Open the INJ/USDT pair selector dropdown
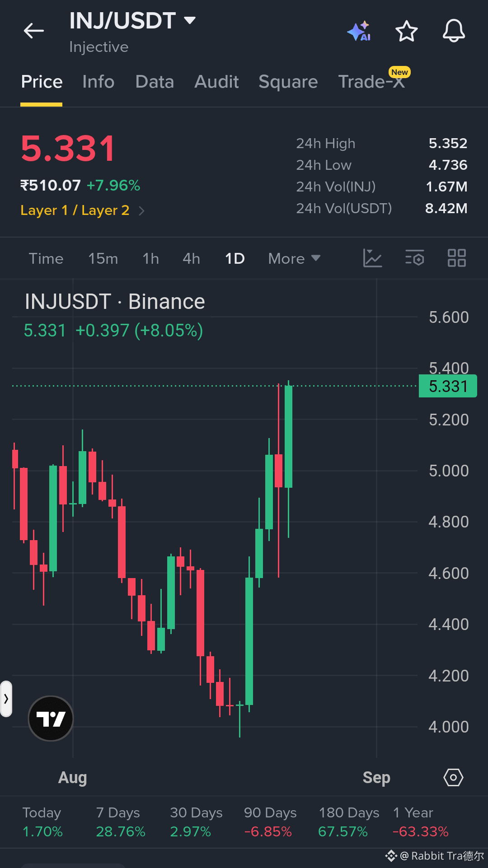The width and height of the screenshot is (488, 868). point(132,21)
